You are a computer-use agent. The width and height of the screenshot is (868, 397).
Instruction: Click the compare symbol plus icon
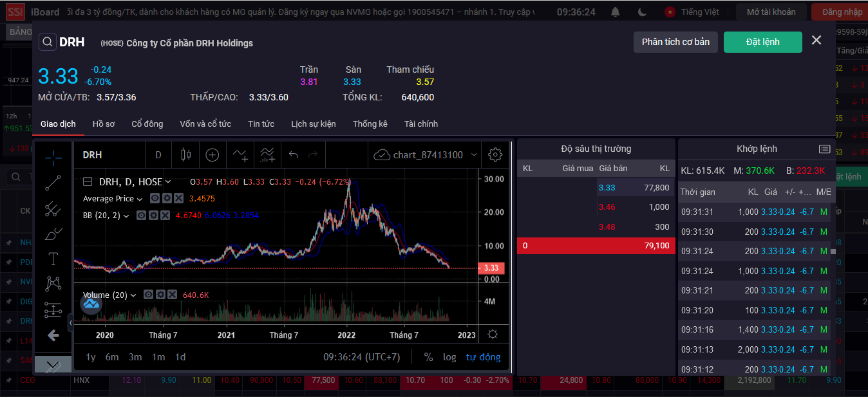click(x=212, y=155)
